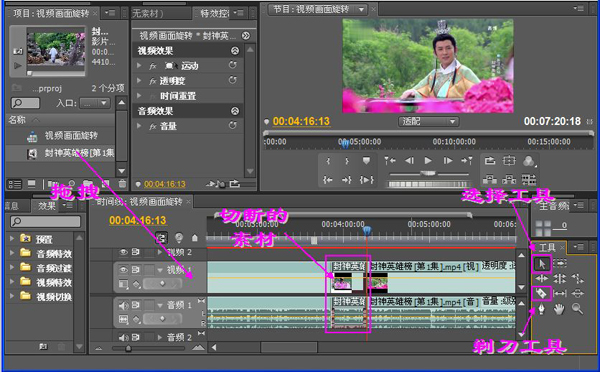Select the Rolling Edit tool
The image size is (600, 372).
click(560, 279)
